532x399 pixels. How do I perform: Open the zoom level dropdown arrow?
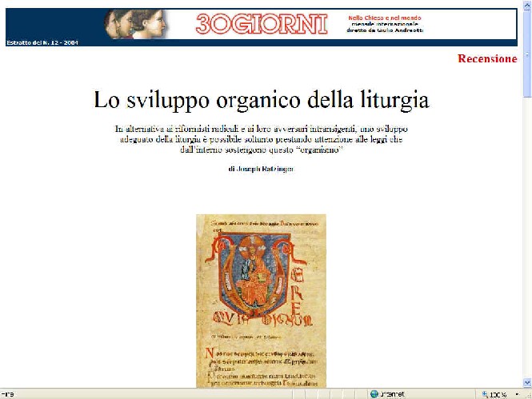click(516, 394)
